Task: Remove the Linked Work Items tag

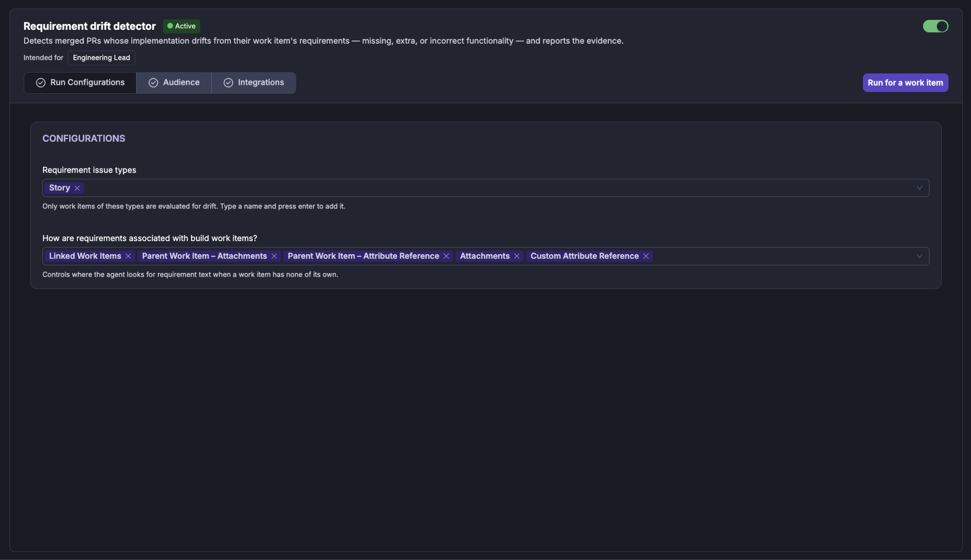Action: (x=128, y=256)
